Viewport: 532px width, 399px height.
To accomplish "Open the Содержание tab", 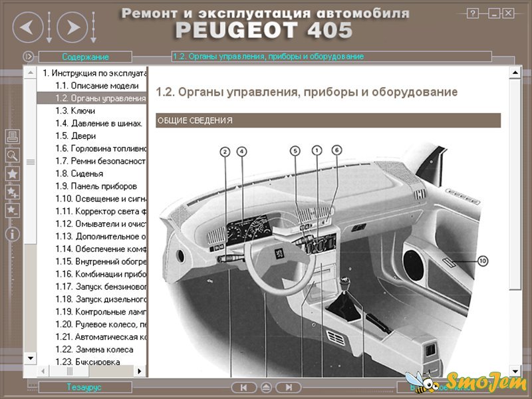I will pyautogui.click(x=85, y=57).
